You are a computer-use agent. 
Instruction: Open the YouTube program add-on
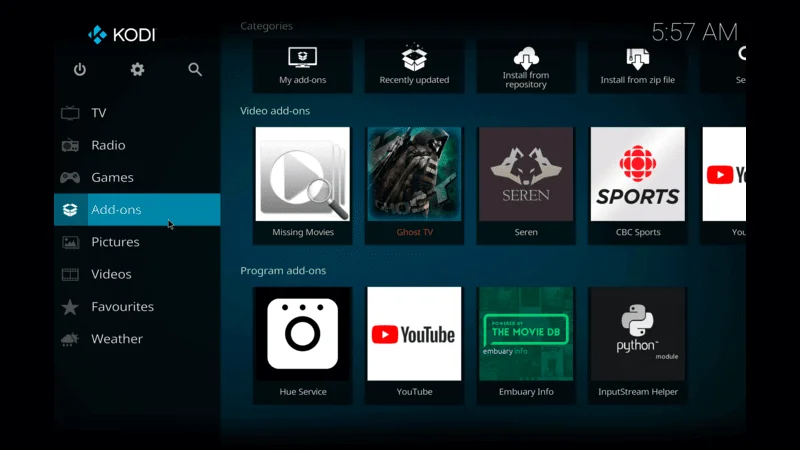click(x=414, y=345)
